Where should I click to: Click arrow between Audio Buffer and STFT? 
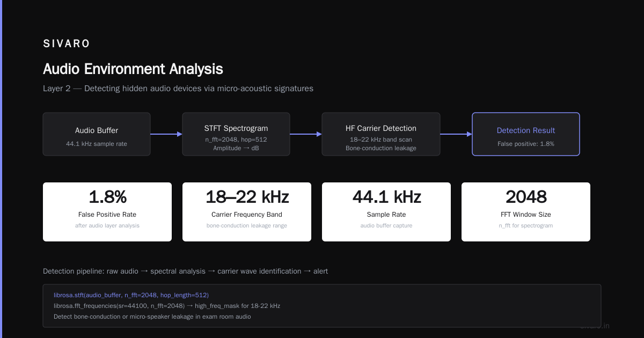click(x=166, y=134)
